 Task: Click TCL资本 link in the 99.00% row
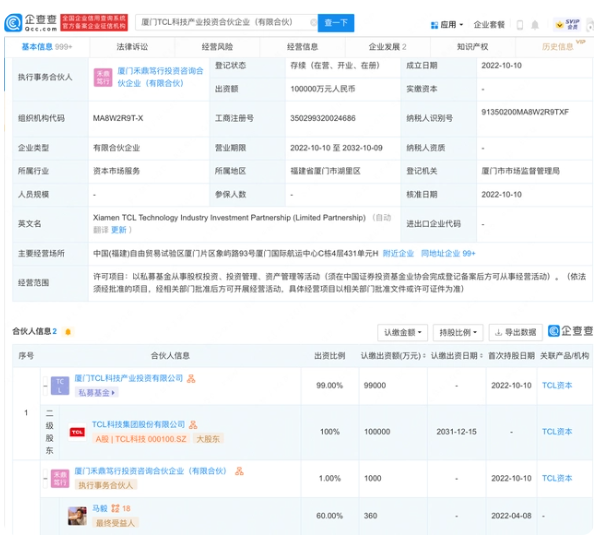(557, 385)
